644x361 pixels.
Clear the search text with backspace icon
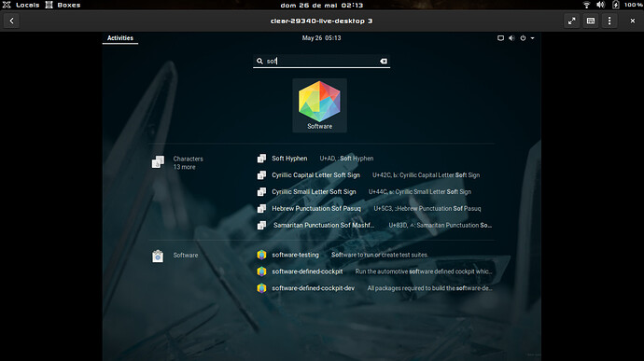click(x=384, y=62)
